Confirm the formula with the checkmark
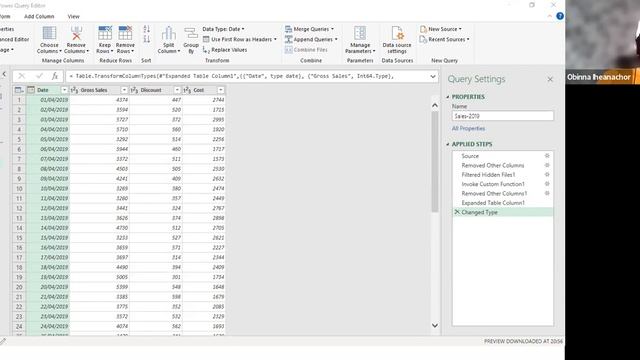 [x=39, y=76]
